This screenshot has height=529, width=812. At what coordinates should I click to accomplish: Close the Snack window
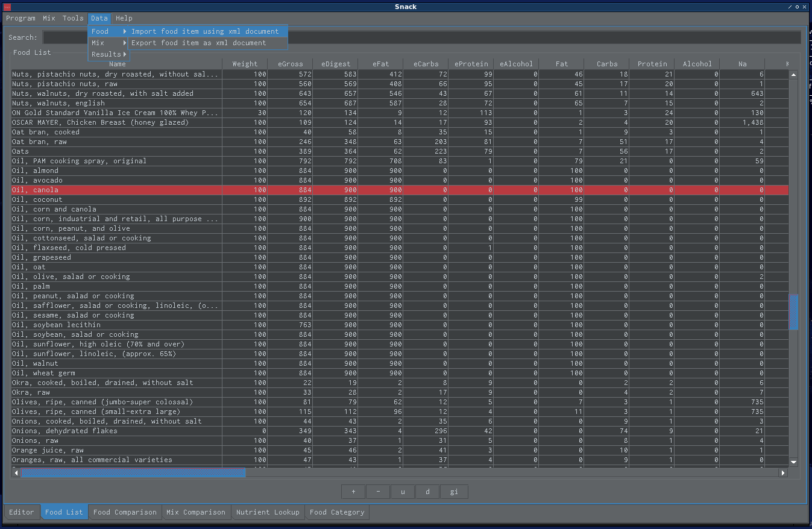click(805, 7)
